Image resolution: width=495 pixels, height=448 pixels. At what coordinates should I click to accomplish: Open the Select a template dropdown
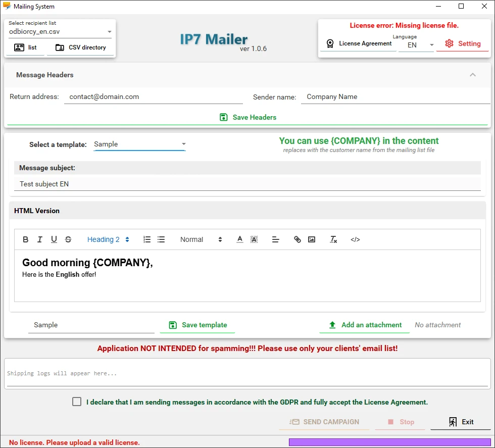pyautogui.click(x=139, y=144)
